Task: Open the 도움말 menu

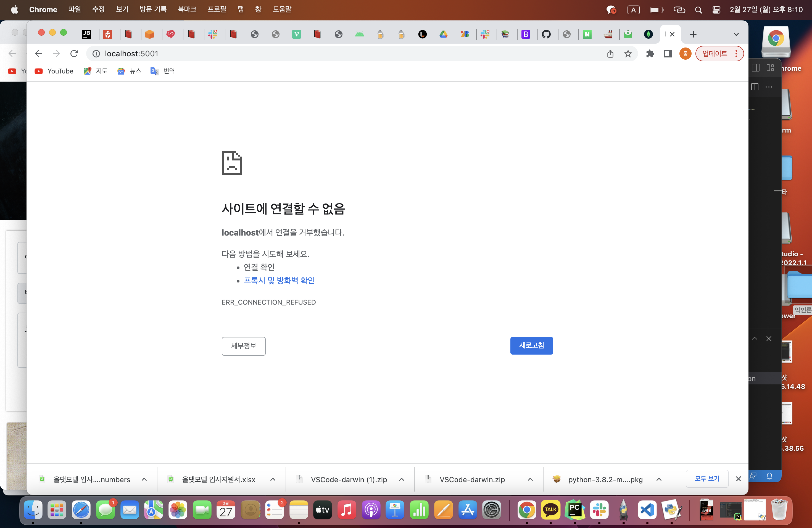Action: pos(282,9)
